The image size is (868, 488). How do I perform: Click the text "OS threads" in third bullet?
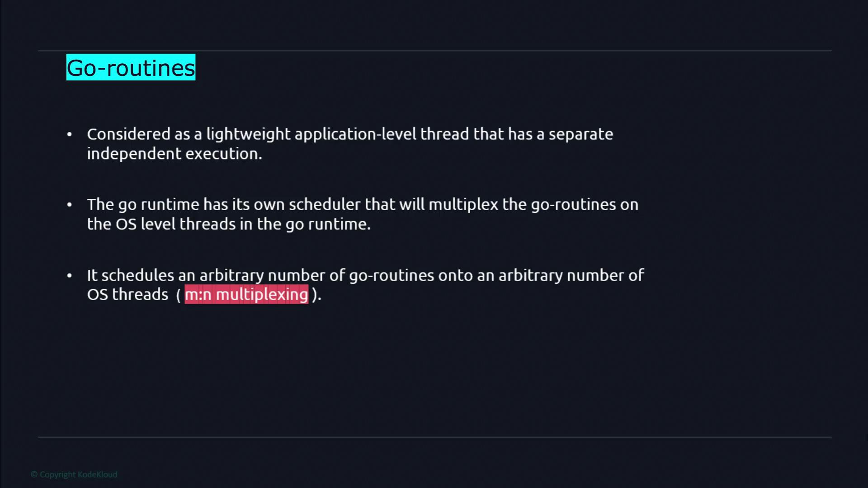[127, 295]
